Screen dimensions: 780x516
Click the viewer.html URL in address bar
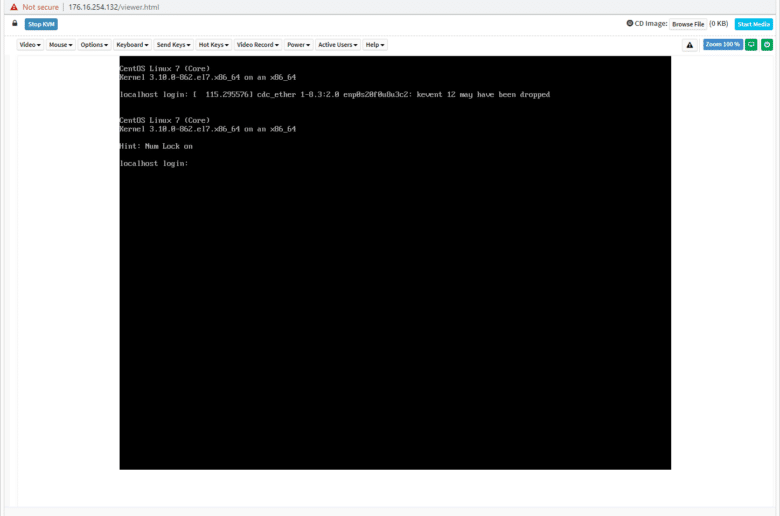pyautogui.click(x=114, y=7)
